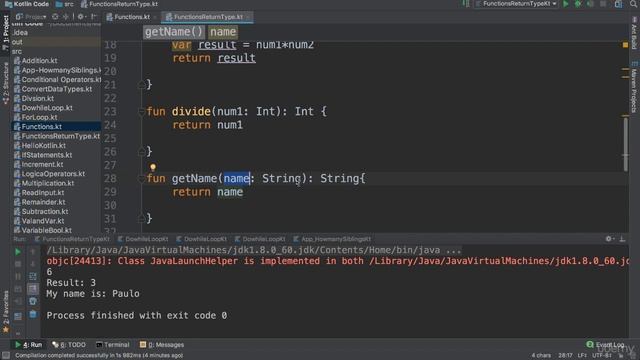Image resolution: width=640 pixels, height=360 pixels.
Task: Select Addition.kt in project tree
Action: (x=40, y=60)
